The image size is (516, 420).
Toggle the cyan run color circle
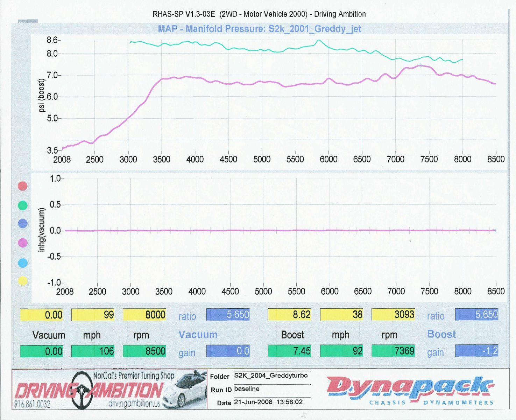(x=23, y=263)
